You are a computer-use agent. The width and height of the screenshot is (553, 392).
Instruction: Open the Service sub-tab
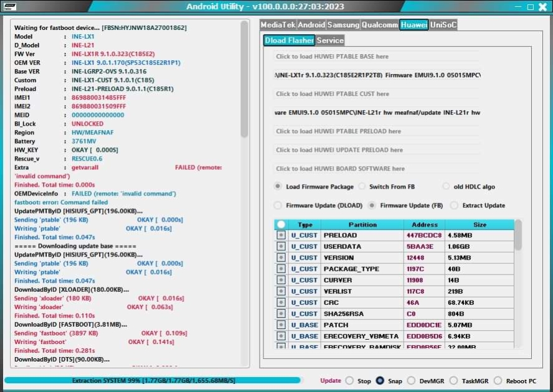click(330, 40)
